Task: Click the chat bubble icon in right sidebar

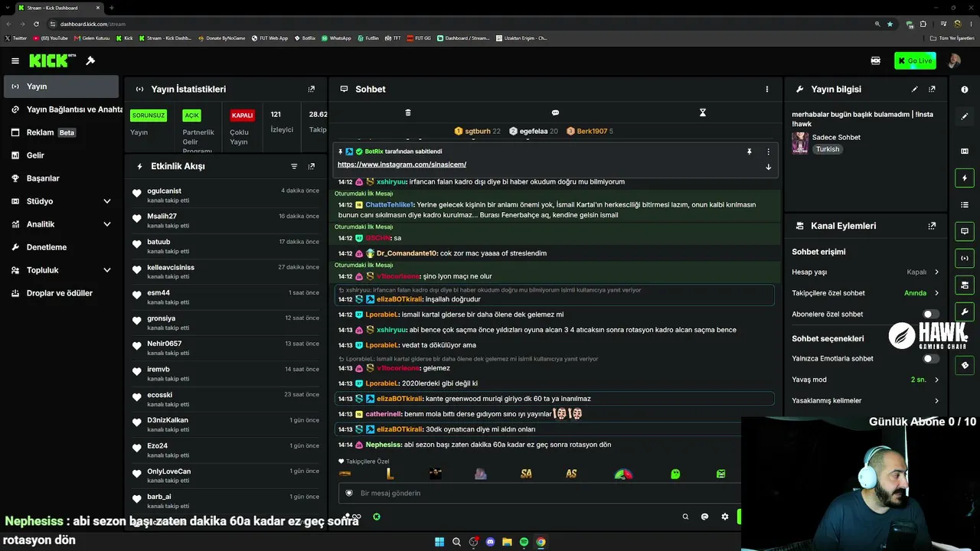Action: tap(965, 231)
